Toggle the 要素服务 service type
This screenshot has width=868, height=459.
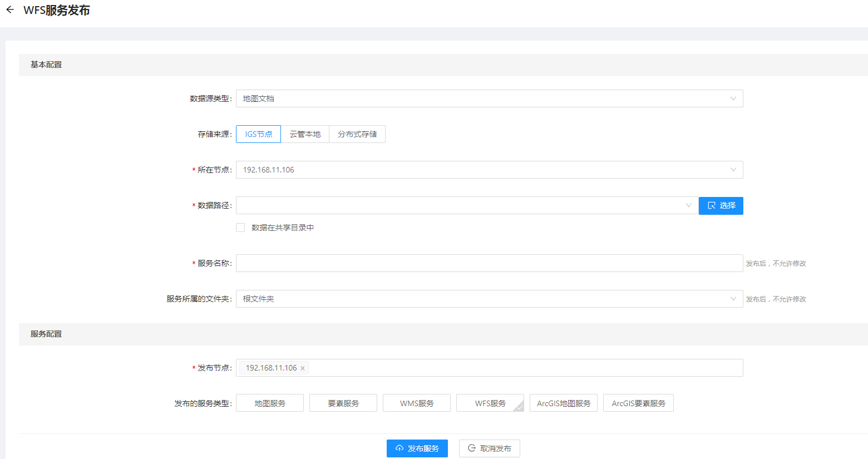pyautogui.click(x=343, y=403)
